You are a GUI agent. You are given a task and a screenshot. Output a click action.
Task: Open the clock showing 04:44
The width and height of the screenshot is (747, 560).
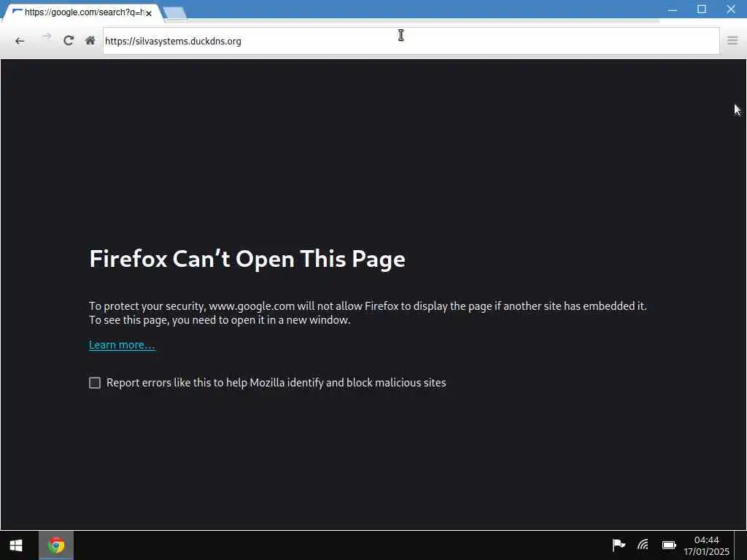click(x=706, y=545)
